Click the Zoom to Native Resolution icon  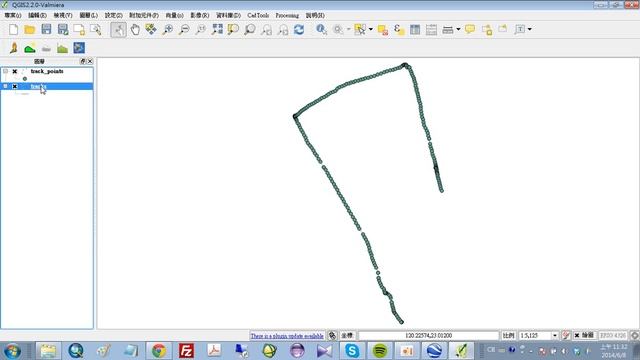200,29
